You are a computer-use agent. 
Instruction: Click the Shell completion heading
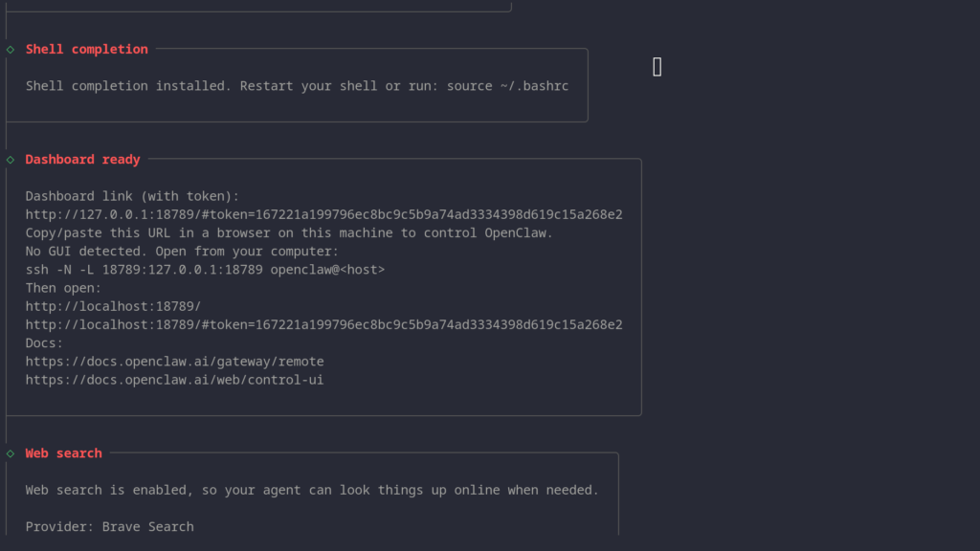coord(87,49)
